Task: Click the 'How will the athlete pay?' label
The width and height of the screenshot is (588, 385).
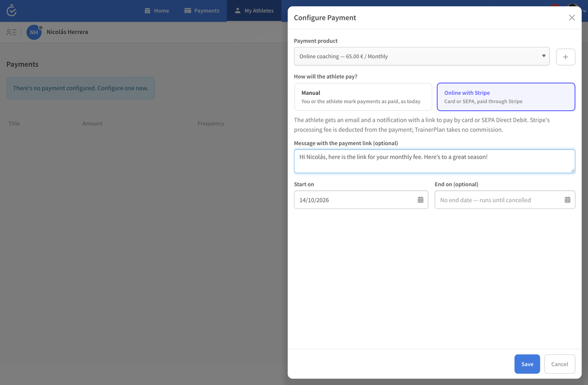Action: point(326,76)
